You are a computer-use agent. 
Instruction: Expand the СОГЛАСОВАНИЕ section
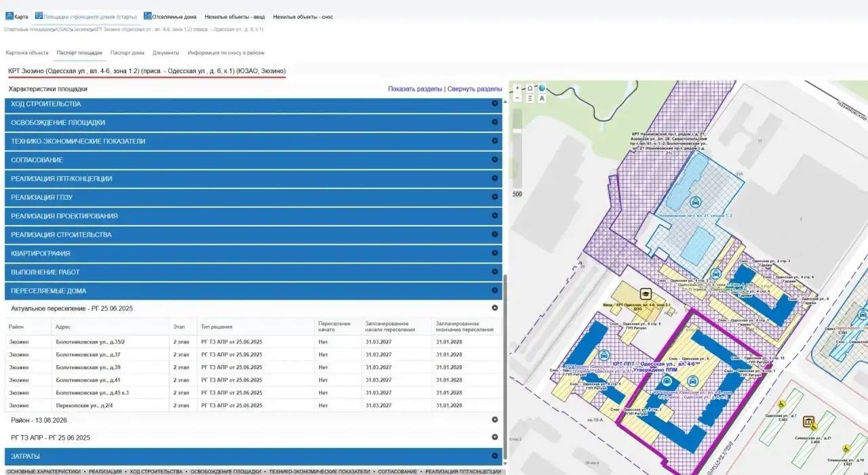[x=254, y=160]
